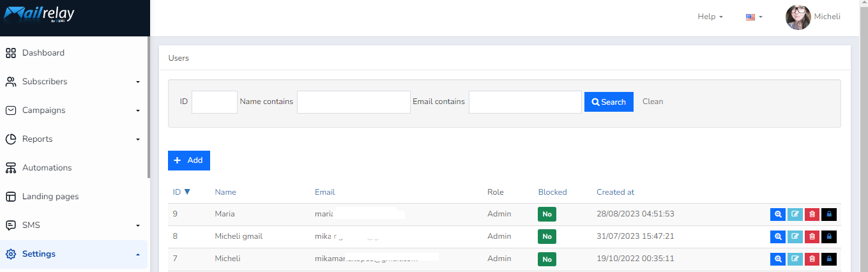
Task: Click the magnifier view icon for Micheli
Action: tap(778, 259)
